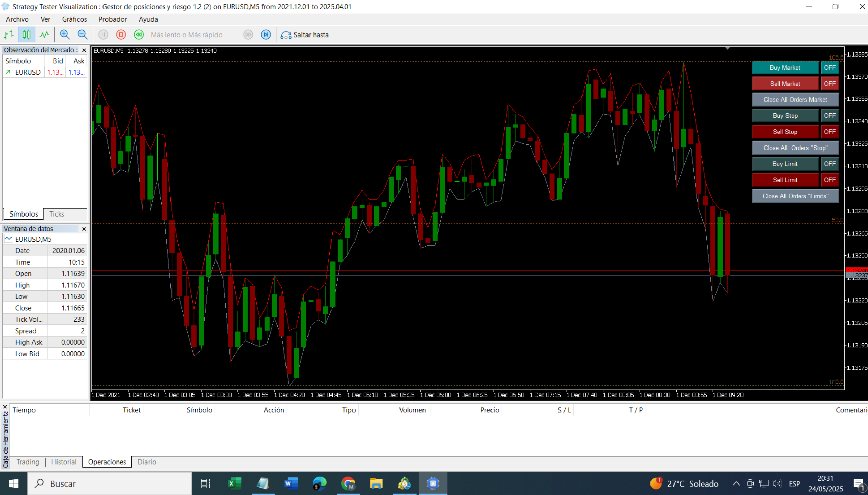
Task: Select EURUSD,M5 row in the data window
Action: click(x=45, y=239)
